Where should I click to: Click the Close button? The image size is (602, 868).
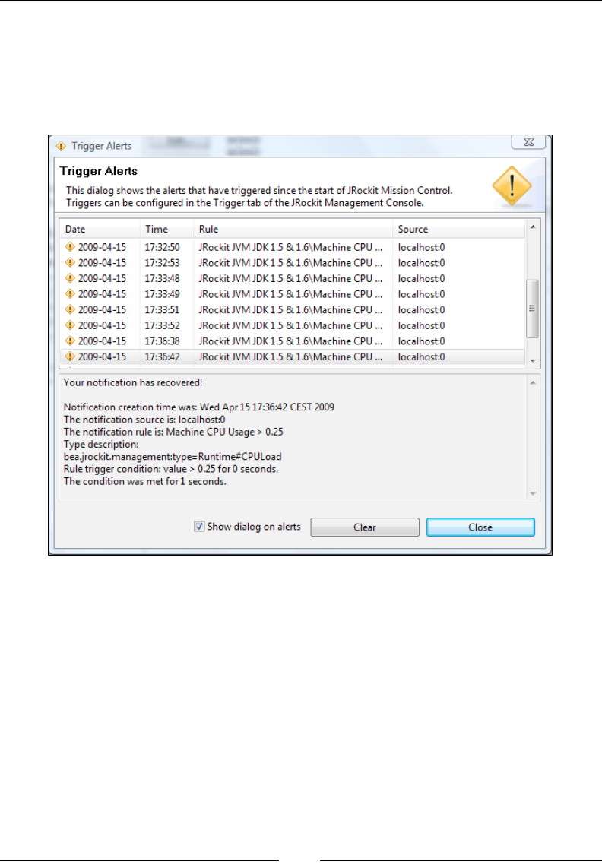(x=480, y=527)
